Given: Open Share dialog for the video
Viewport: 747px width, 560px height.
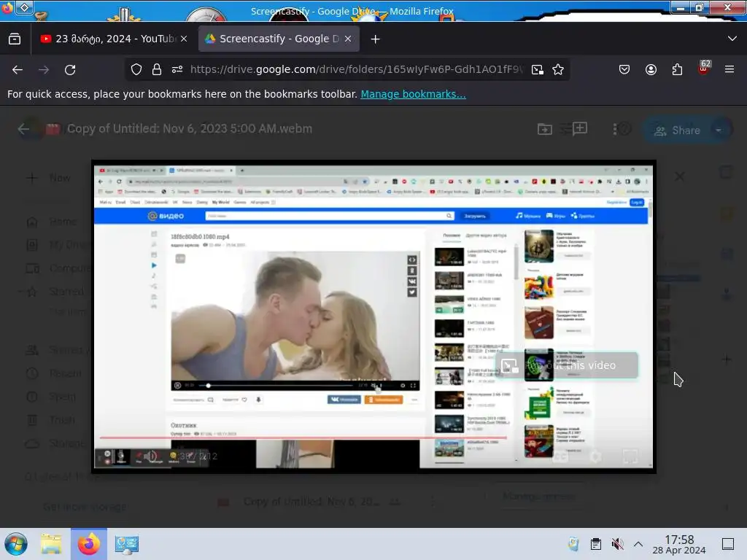Looking at the screenshot, I should pos(676,130).
